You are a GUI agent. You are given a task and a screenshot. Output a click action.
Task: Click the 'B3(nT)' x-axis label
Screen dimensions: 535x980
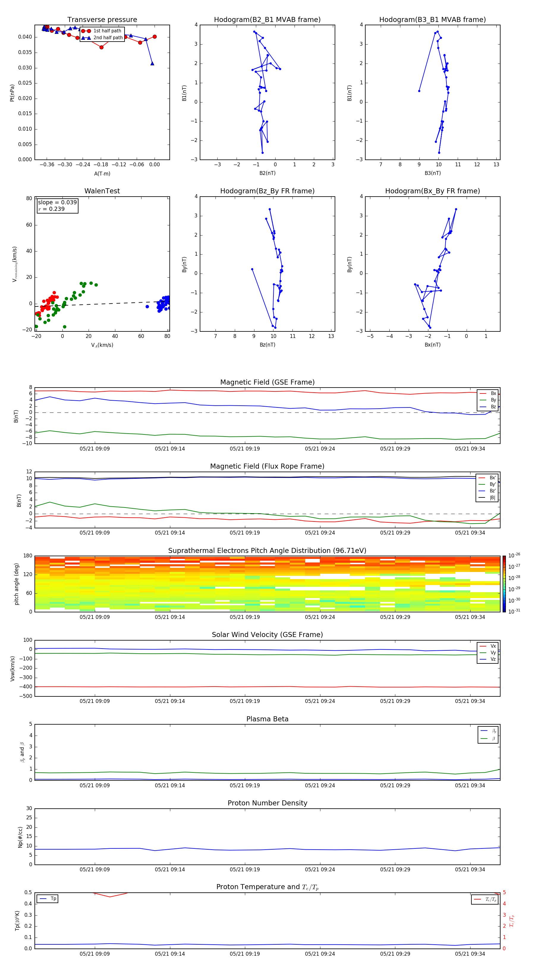click(x=432, y=173)
